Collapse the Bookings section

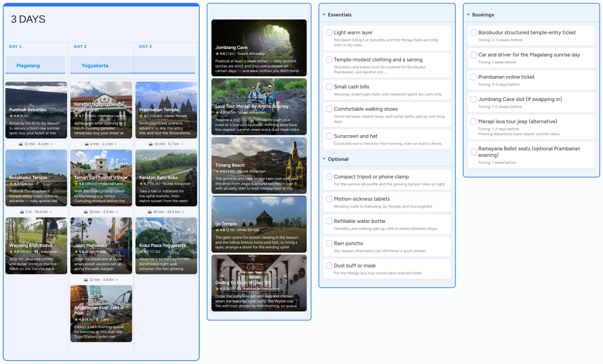click(468, 15)
